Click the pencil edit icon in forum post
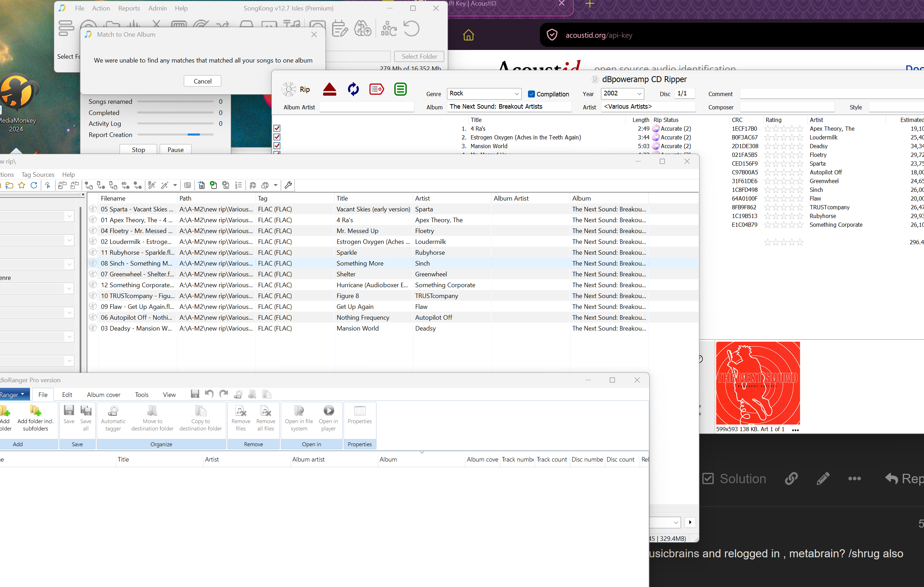 [x=823, y=479]
